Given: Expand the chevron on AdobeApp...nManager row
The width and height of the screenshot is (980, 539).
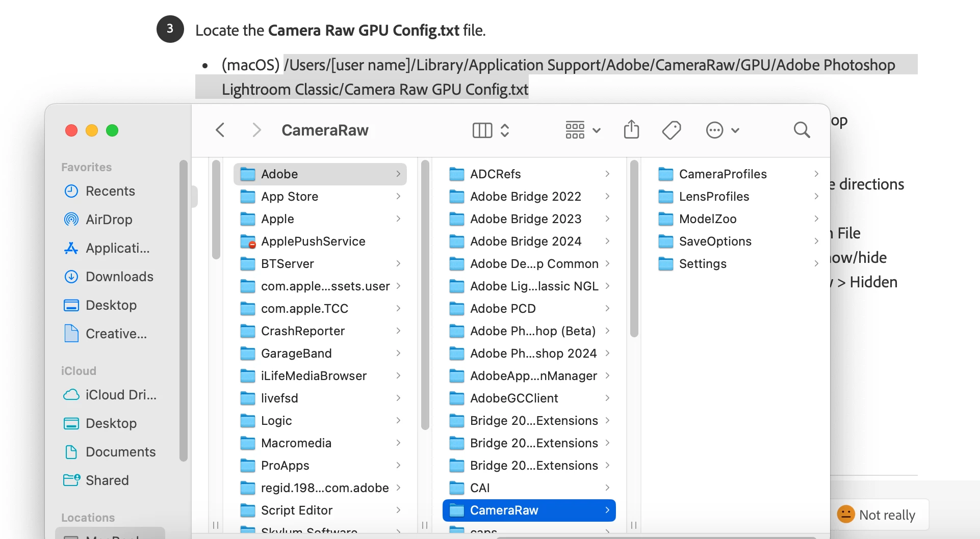Looking at the screenshot, I should [607, 375].
